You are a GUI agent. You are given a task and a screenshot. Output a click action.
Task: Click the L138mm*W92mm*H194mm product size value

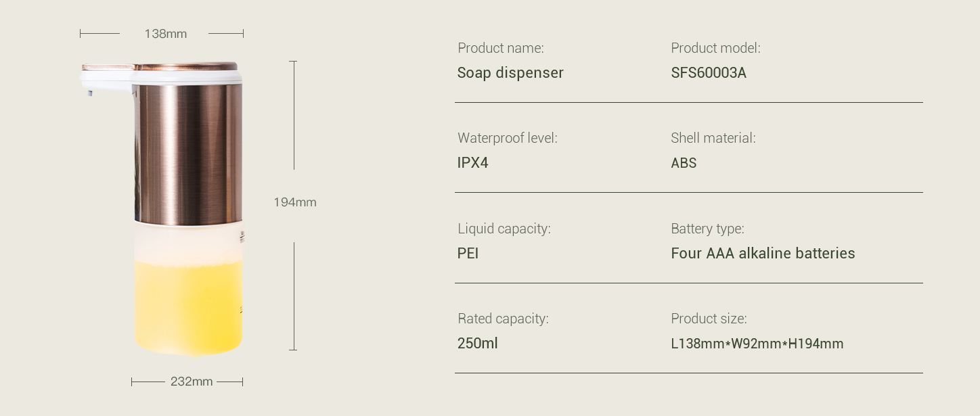[x=757, y=344]
